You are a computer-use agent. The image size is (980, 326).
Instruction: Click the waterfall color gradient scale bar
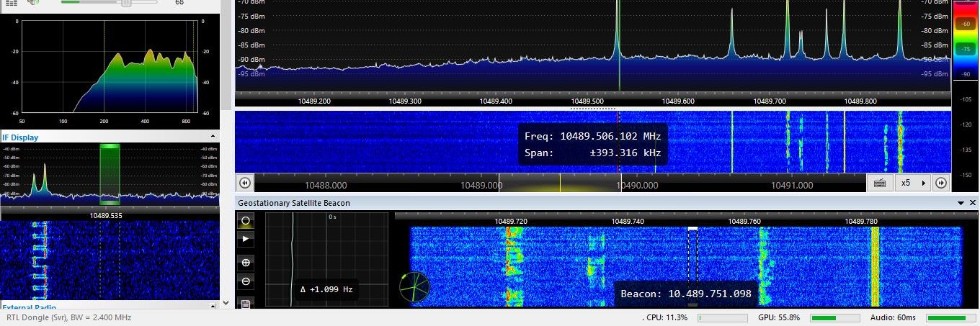[965, 40]
